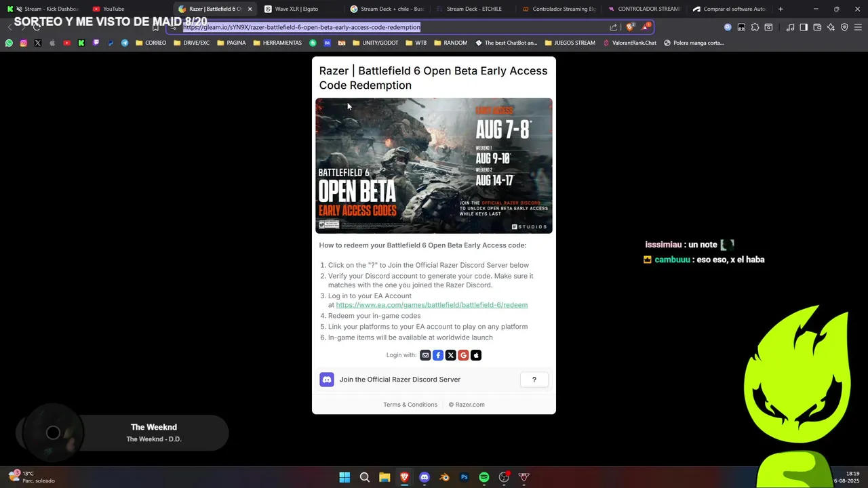
Task: Click the WhatsApp bookmark icon
Action: [x=9, y=43]
